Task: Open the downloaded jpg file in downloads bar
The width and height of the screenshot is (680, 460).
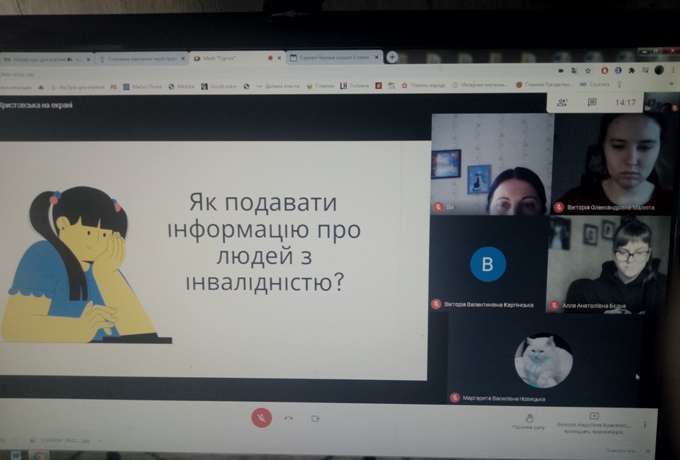Action: pyautogui.click(x=61, y=440)
